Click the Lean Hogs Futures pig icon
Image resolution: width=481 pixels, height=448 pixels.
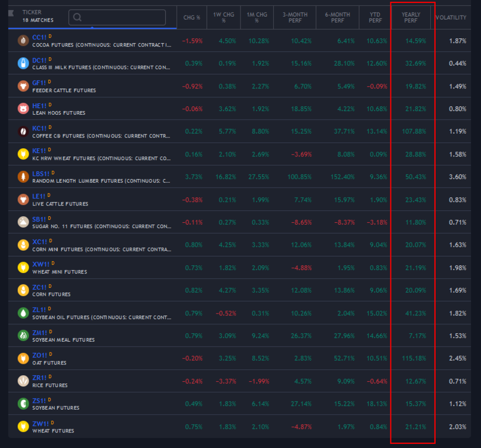(x=23, y=109)
